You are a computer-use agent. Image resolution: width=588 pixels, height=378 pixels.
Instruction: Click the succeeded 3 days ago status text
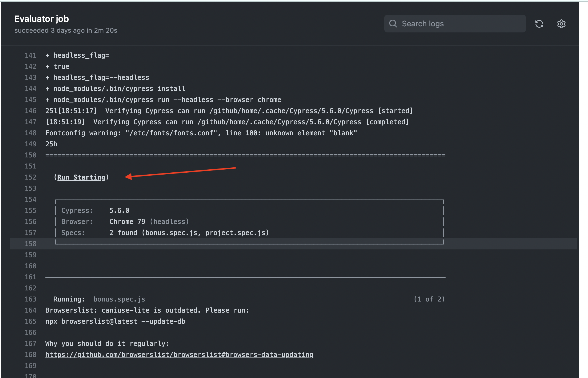pyautogui.click(x=66, y=30)
